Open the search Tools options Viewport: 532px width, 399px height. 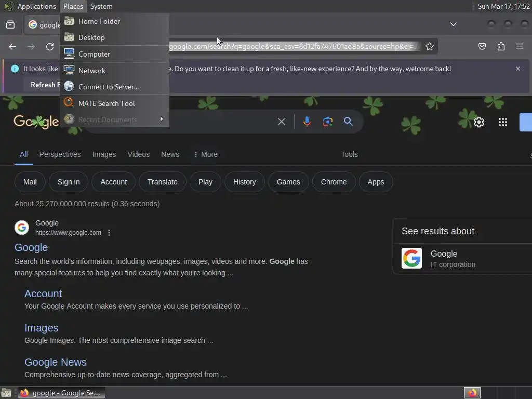(349, 154)
